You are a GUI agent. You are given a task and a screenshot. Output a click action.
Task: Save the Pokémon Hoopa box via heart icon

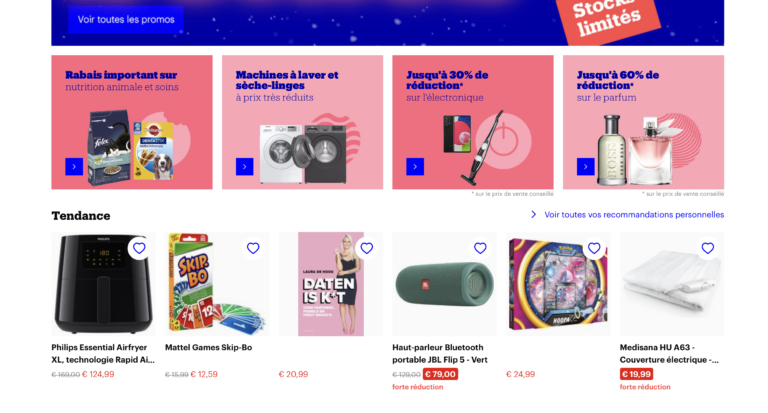594,248
